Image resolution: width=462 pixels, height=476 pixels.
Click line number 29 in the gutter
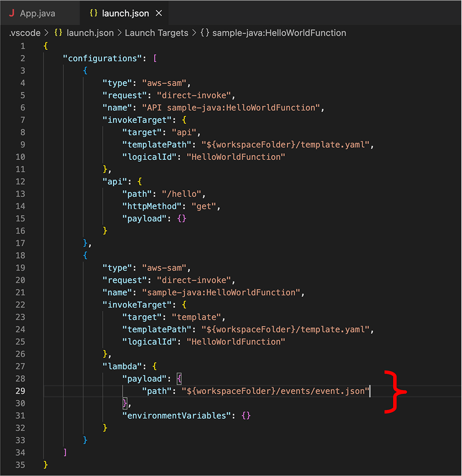point(20,391)
